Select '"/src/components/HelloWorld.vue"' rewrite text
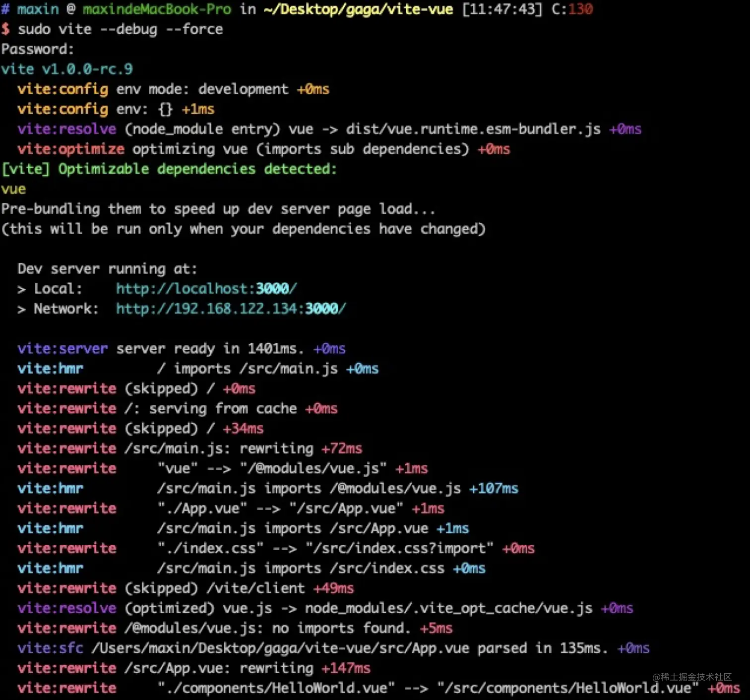The width and height of the screenshot is (750, 700). click(x=567, y=688)
